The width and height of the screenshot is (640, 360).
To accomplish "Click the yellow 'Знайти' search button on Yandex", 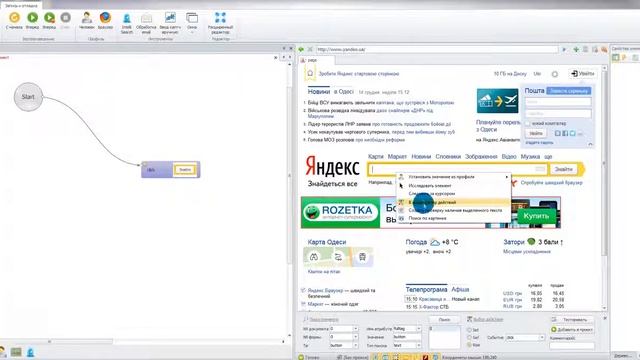I will pyautogui.click(x=564, y=169).
